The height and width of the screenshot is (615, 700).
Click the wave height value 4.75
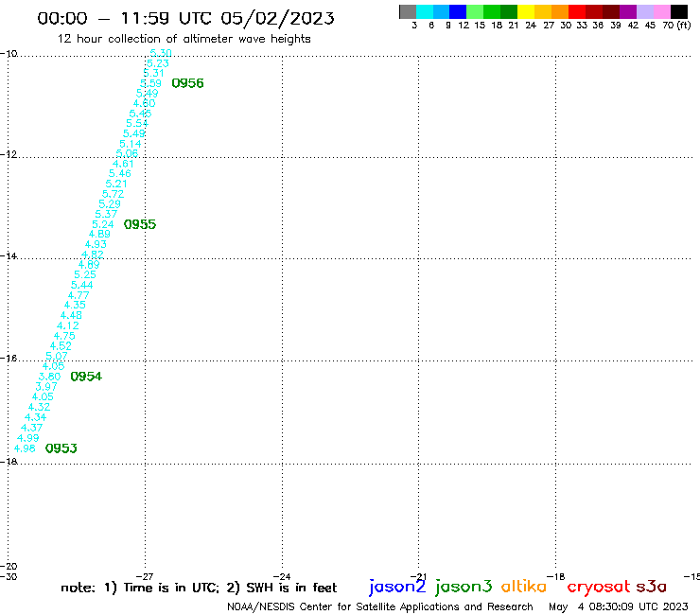pyautogui.click(x=63, y=336)
